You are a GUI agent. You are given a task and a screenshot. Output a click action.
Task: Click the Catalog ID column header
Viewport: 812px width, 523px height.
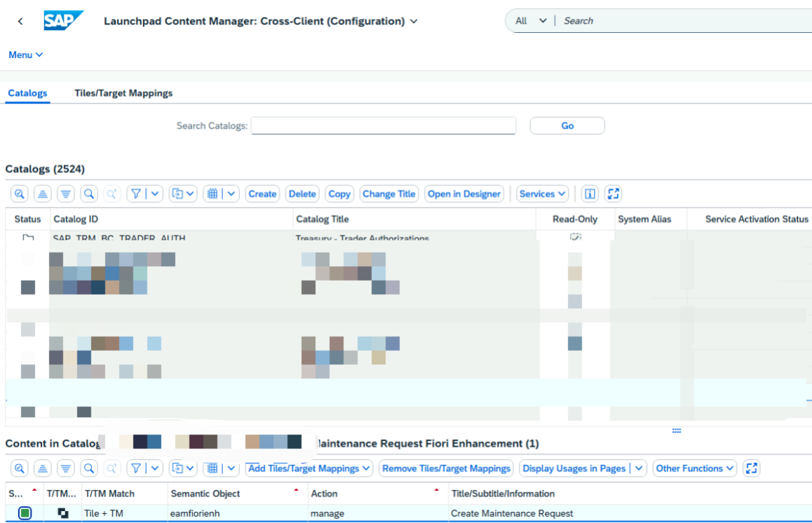pyautogui.click(x=171, y=219)
